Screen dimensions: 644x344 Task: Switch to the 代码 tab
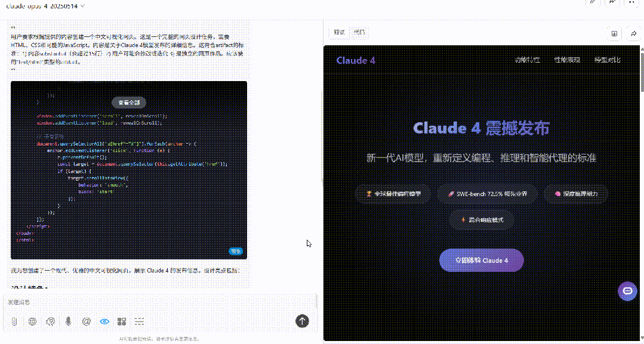tap(359, 32)
